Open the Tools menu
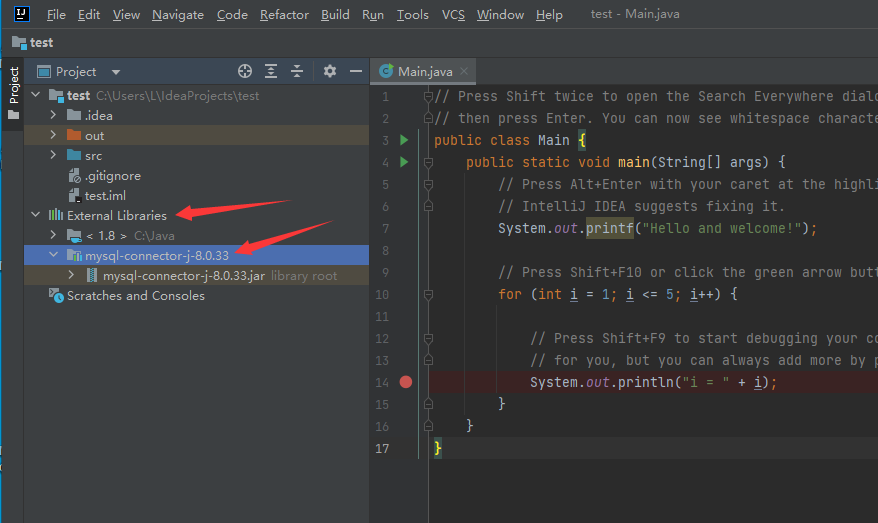878x523 pixels. coord(413,15)
